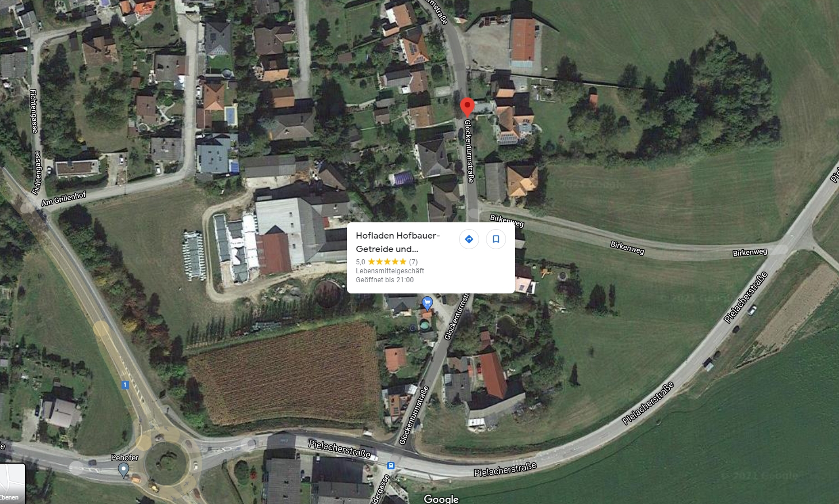Image resolution: width=839 pixels, height=504 pixels.
Task: Select the Pehofer place name label
Action: coord(124,458)
